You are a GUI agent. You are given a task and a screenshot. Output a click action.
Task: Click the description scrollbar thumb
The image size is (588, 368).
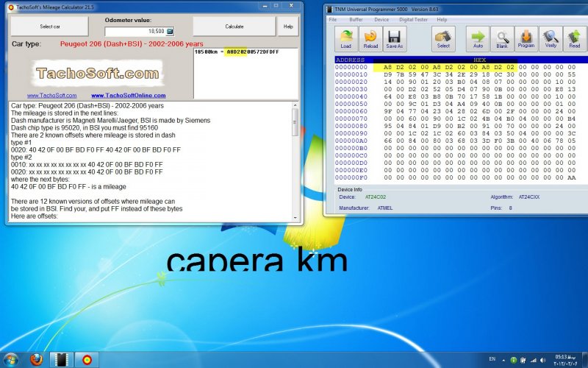click(x=295, y=122)
